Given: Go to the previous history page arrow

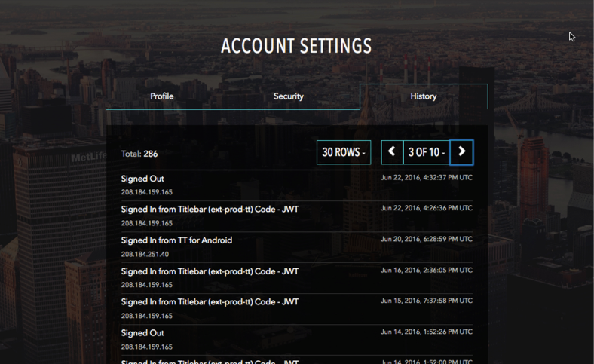Looking at the screenshot, I should [x=392, y=152].
